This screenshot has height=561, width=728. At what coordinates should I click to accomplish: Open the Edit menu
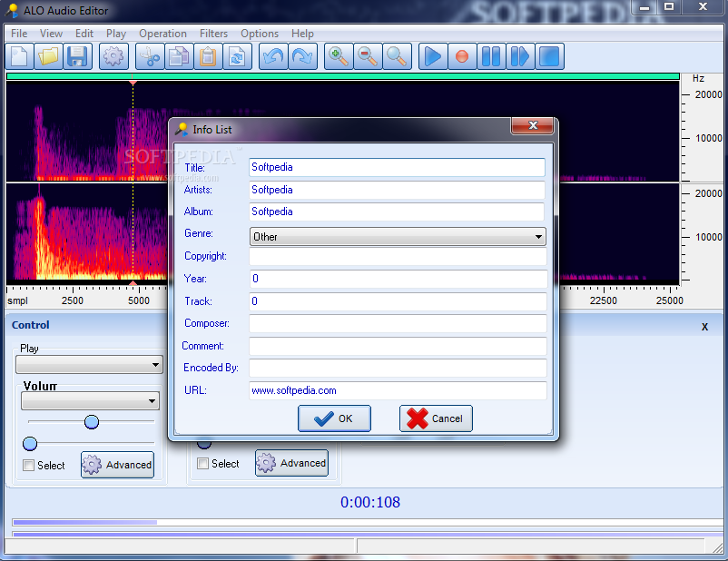pyautogui.click(x=84, y=34)
